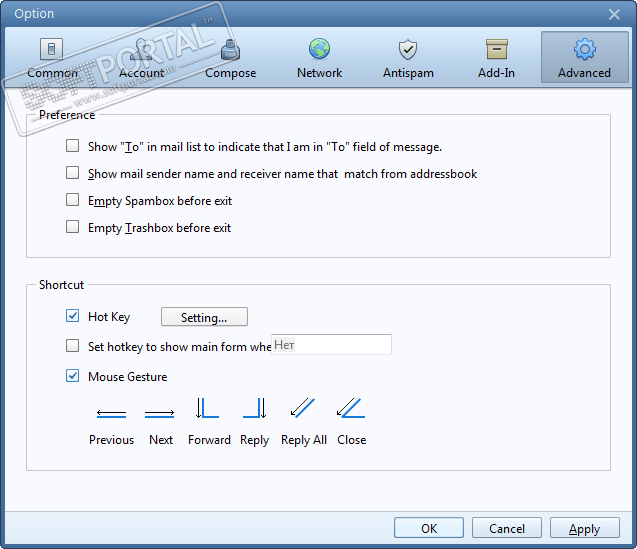Open the Common settings tab icon
Screen dimensions: 637x549
tap(52, 49)
